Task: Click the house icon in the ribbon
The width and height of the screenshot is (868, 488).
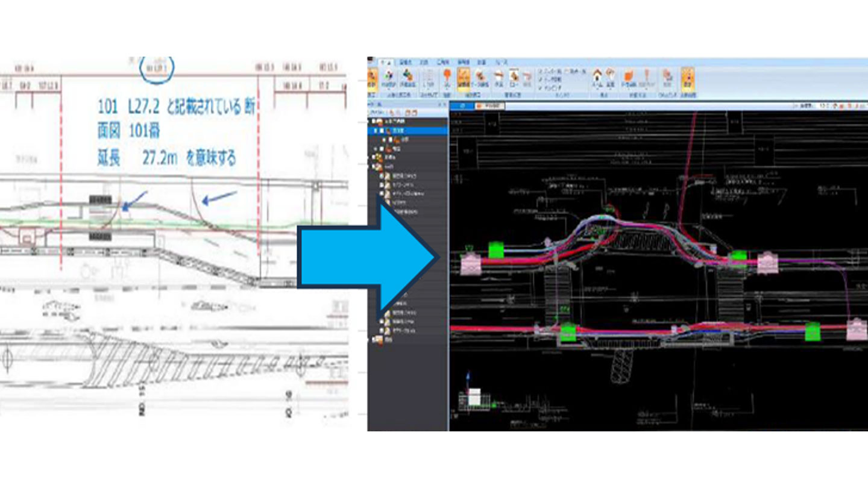Action: pyautogui.click(x=597, y=75)
